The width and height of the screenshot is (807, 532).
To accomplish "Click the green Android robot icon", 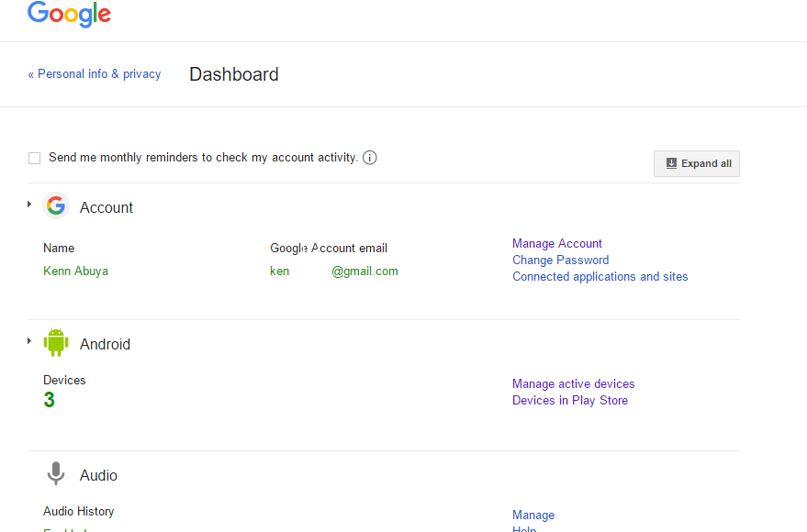I will [56, 342].
